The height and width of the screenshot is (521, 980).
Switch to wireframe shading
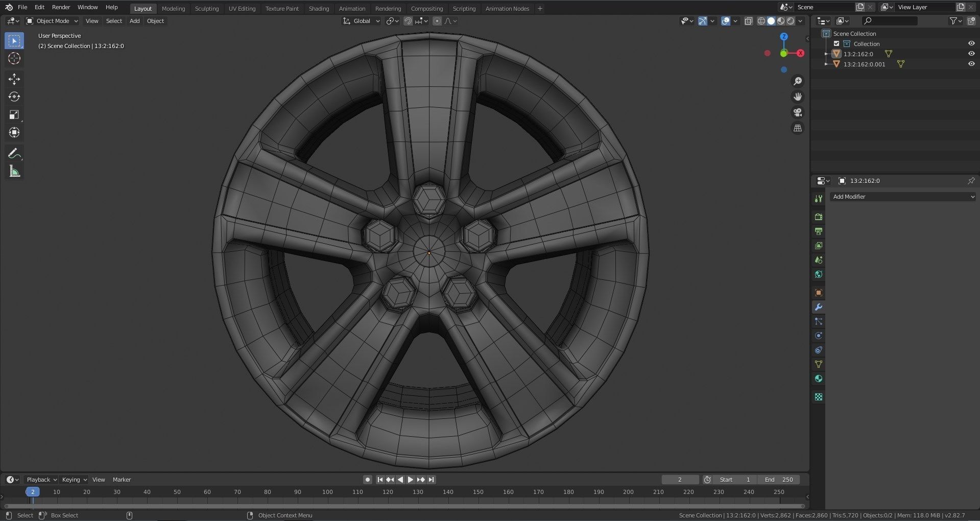[x=761, y=21]
